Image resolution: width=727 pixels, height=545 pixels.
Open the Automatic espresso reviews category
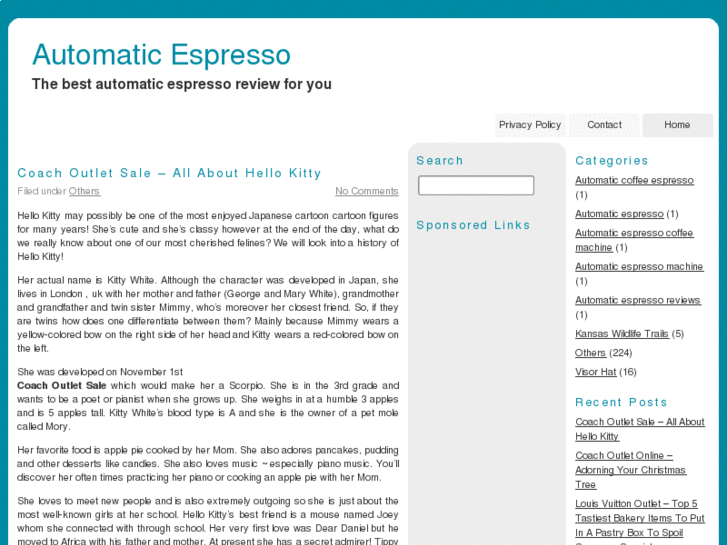click(x=638, y=300)
